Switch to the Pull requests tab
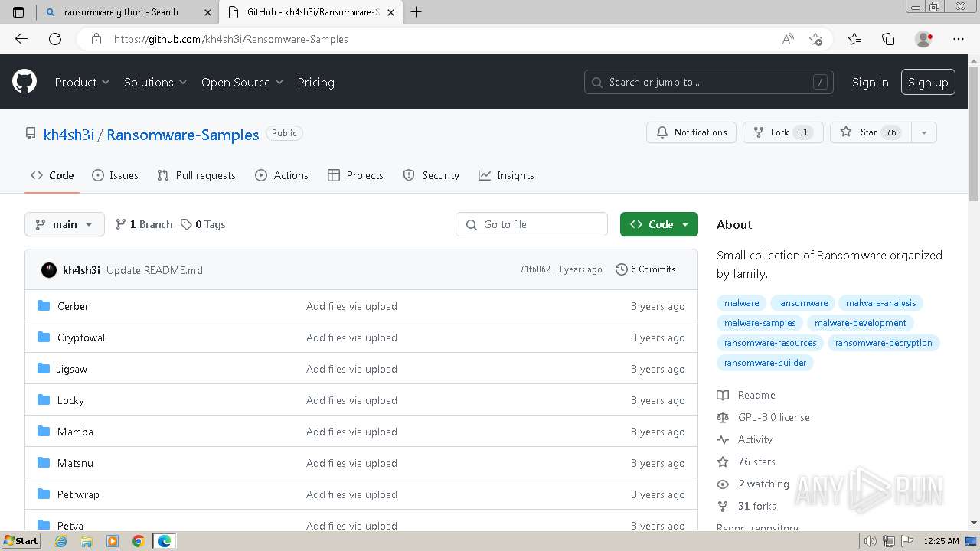Image resolution: width=980 pixels, height=551 pixels. point(196,175)
